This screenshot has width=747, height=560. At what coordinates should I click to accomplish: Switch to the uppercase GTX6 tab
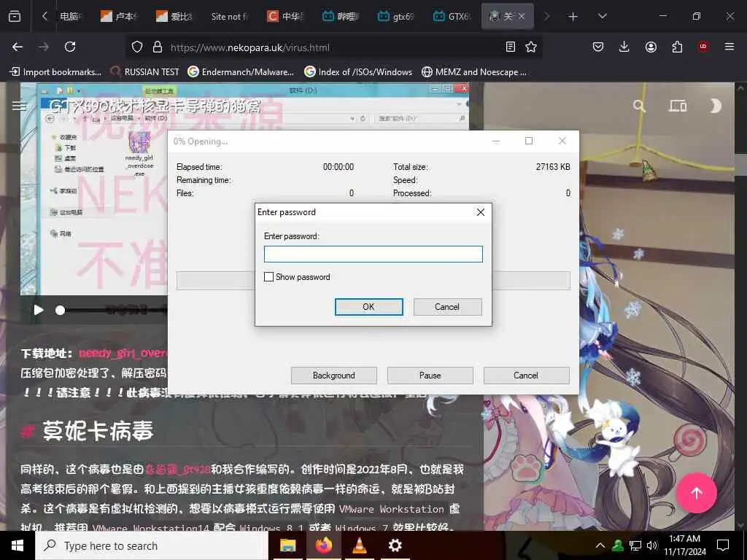click(452, 17)
